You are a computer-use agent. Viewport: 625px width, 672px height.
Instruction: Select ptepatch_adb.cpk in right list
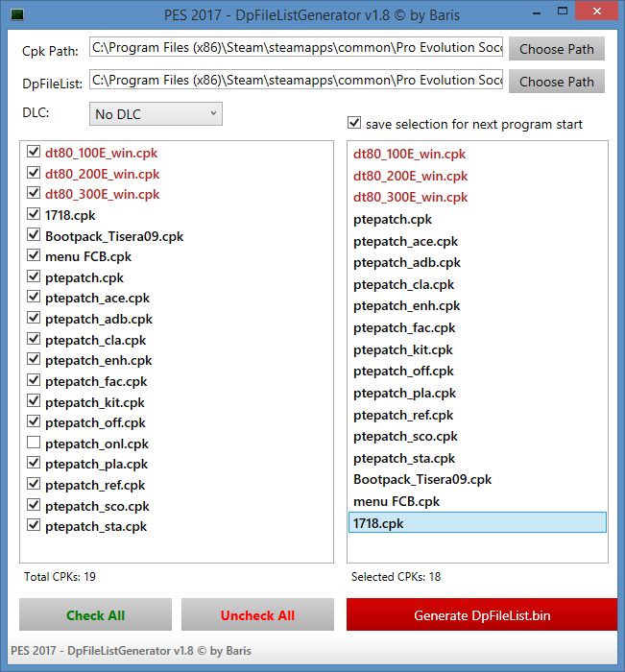pos(477,263)
